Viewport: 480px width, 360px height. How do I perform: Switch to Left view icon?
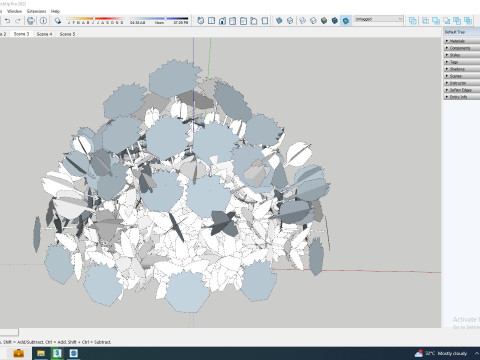(254, 21)
